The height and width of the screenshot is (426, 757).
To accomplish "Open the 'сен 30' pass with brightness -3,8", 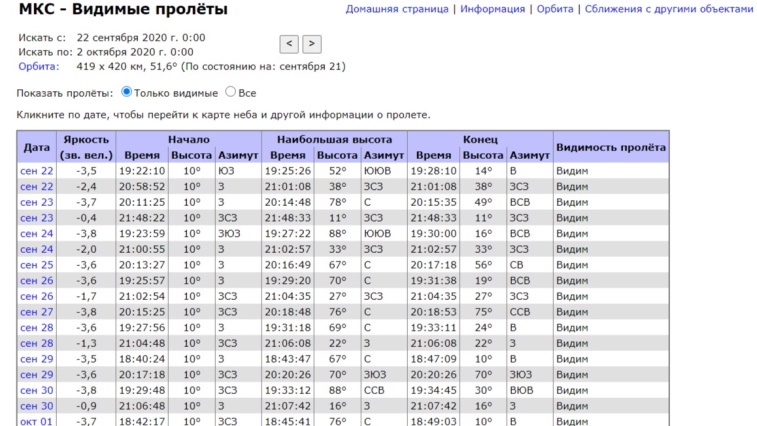I will tap(37, 390).
